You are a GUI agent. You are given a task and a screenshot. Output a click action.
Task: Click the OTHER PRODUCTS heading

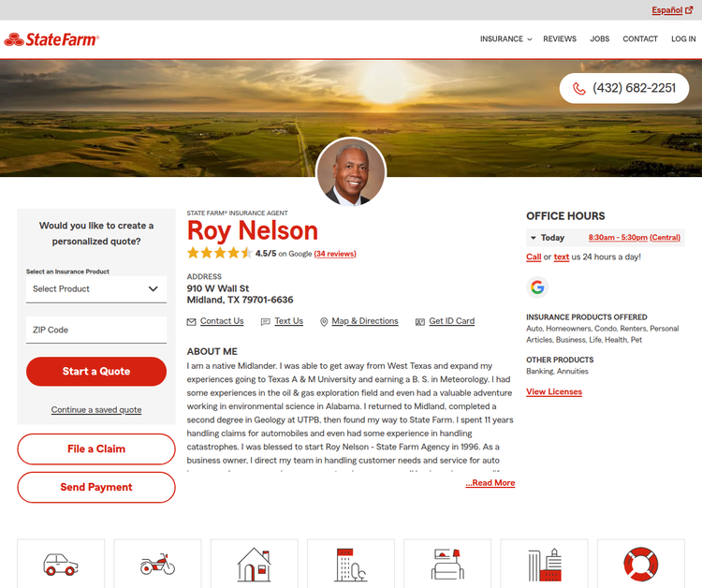tap(560, 360)
